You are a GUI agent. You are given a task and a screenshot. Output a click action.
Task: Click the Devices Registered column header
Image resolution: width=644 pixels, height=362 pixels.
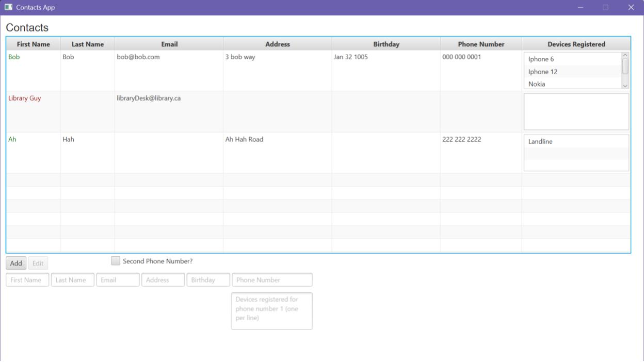(576, 44)
